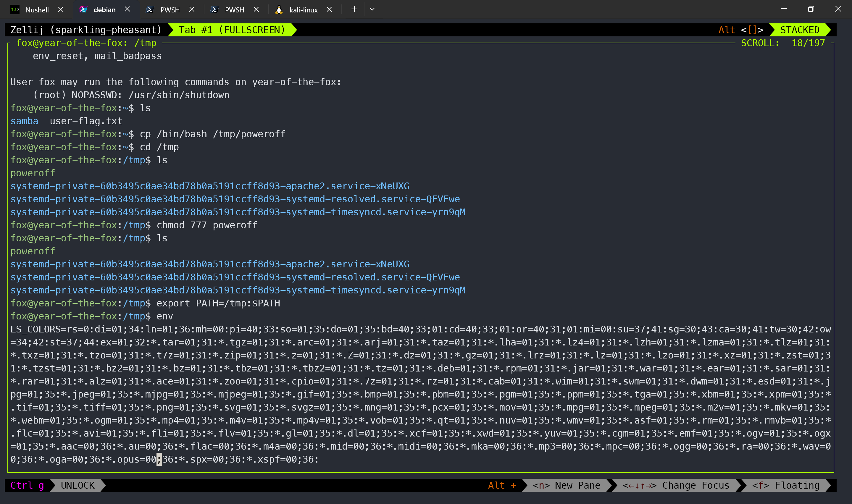Click the Zellij (sparkling-pheasant) session name

(x=86, y=30)
